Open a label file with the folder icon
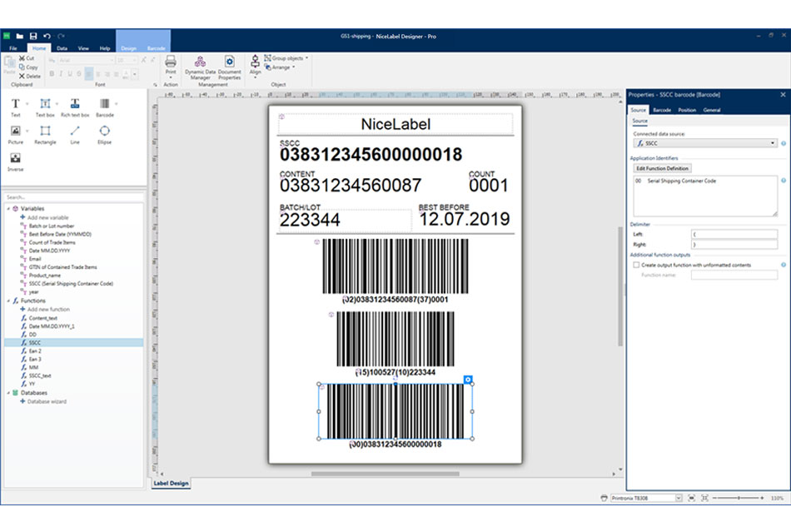 pyautogui.click(x=20, y=36)
